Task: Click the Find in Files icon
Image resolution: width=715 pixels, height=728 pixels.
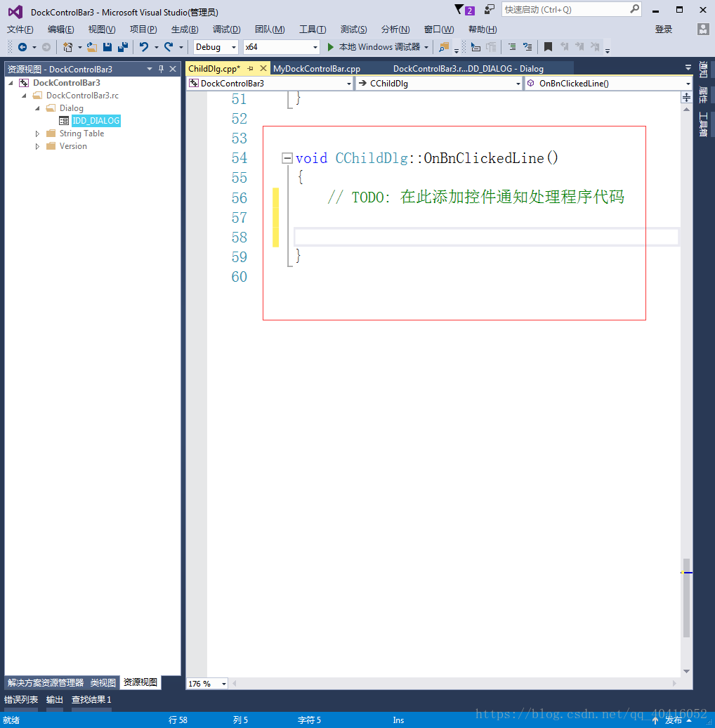Action: [444, 47]
